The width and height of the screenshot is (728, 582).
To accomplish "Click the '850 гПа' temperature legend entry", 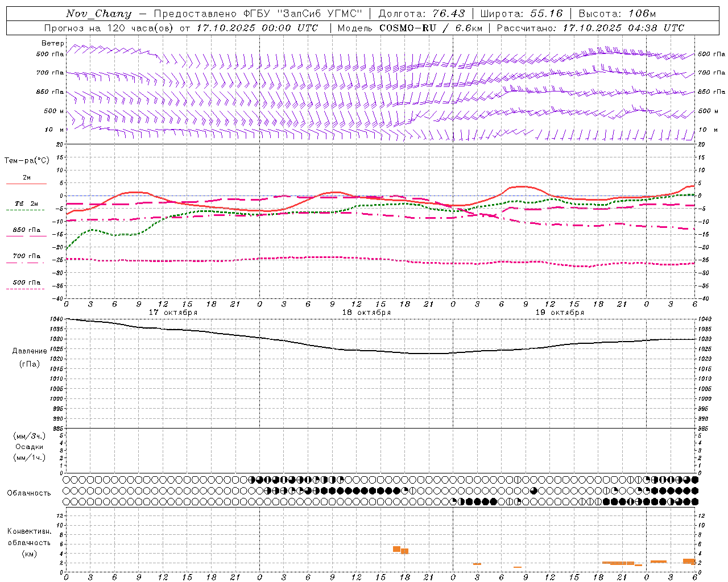I will (27, 230).
